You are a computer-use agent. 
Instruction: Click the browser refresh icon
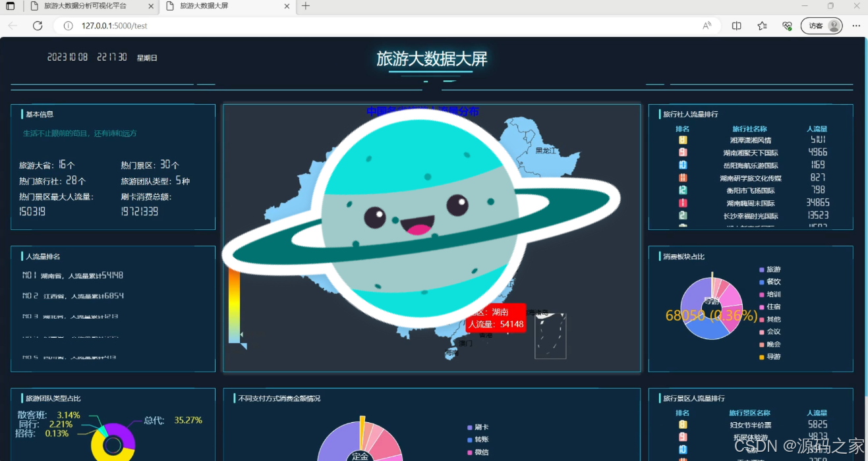pyautogui.click(x=38, y=25)
